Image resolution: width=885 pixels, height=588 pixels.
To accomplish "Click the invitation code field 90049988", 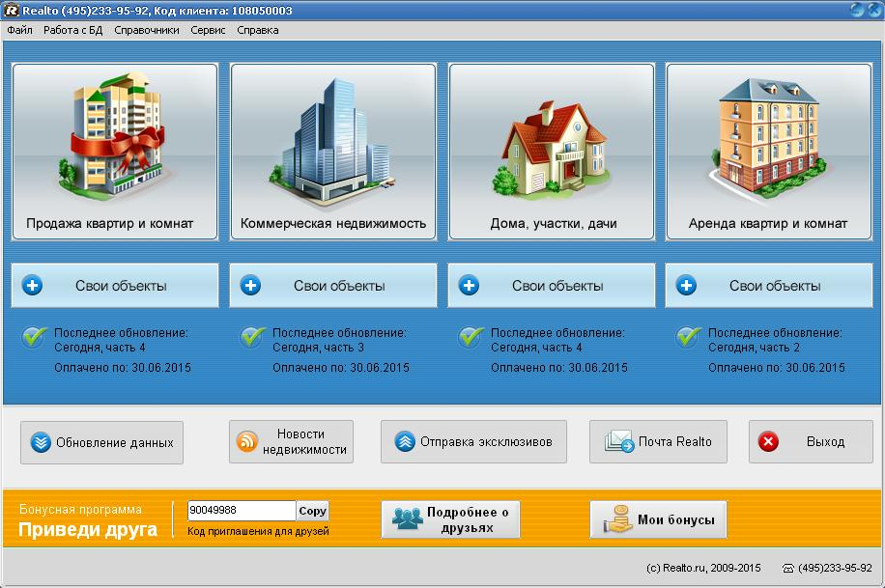I will 242,510.
